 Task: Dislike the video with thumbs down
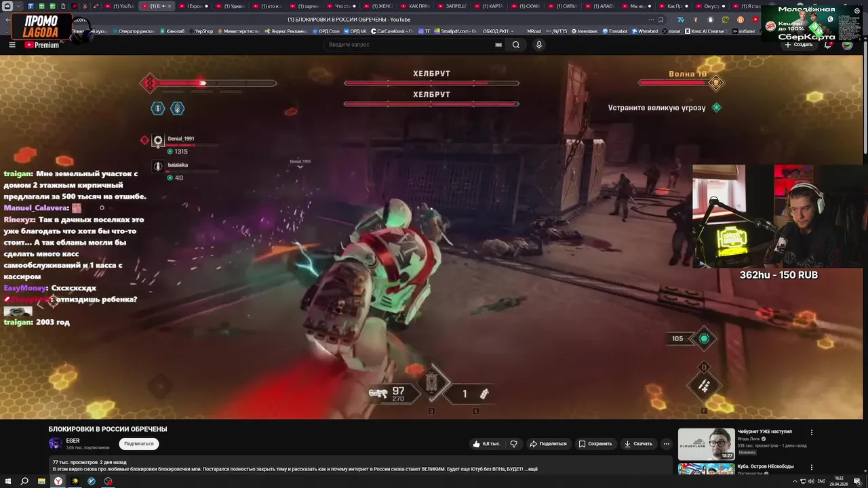pyautogui.click(x=513, y=444)
